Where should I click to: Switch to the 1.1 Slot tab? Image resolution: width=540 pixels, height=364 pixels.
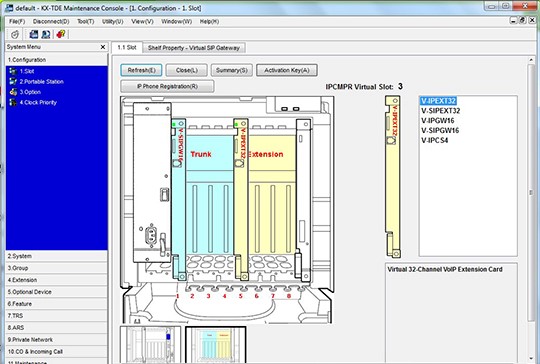(127, 48)
